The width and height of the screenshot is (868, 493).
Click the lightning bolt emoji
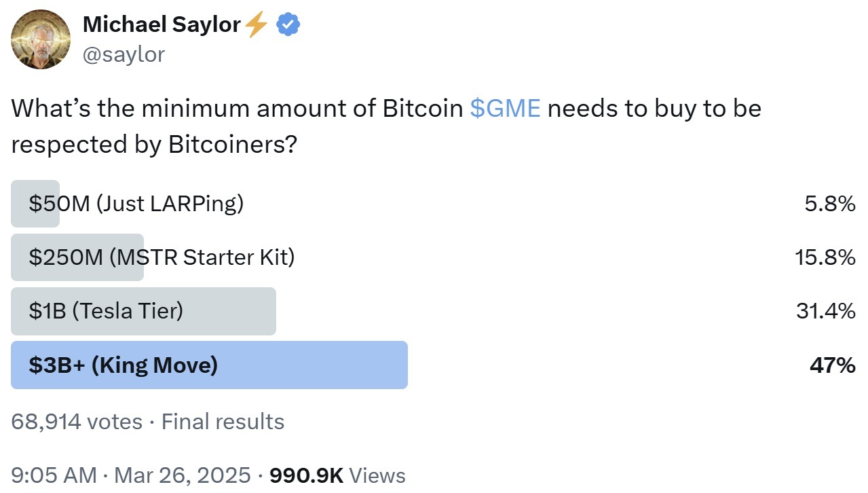click(256, 25)
